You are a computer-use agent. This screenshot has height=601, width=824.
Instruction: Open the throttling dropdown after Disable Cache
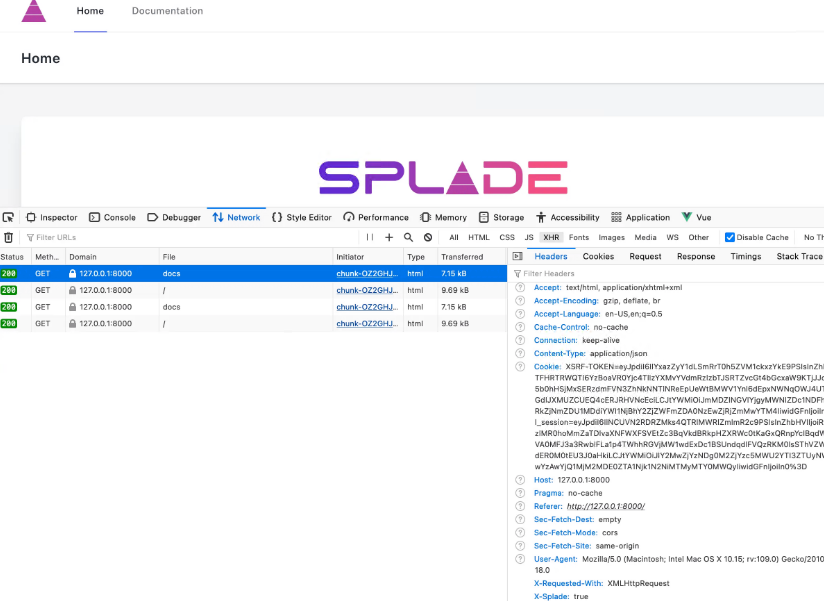(813, 237)
